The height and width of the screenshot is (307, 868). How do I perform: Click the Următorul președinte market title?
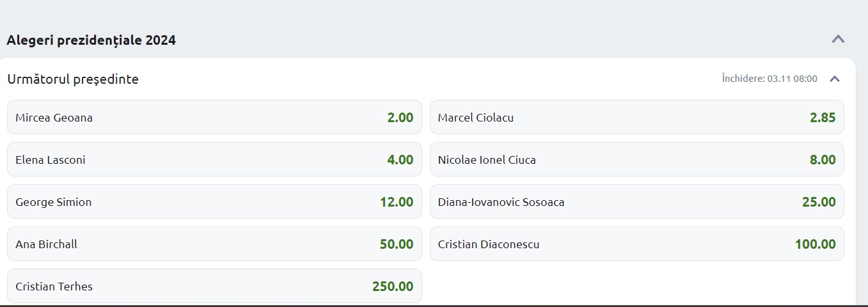click(x=73, y=79)
